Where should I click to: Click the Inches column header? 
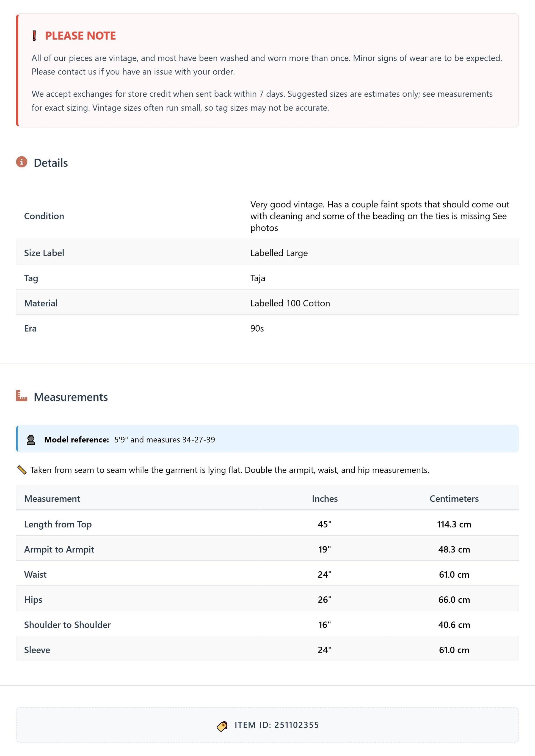(324, 499)
